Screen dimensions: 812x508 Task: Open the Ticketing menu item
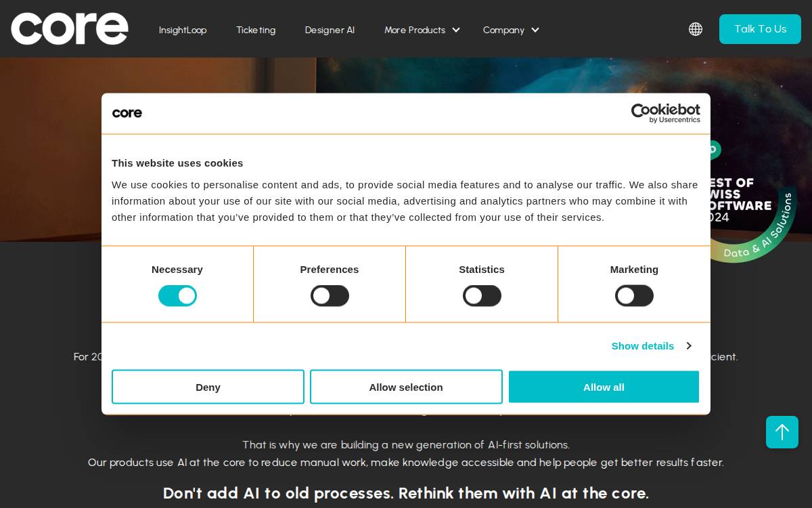coord(256,30)
